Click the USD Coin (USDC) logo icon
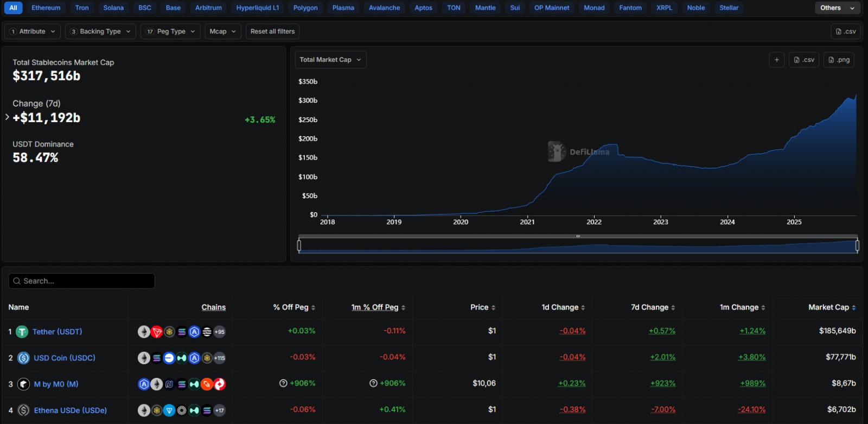 (23, 358)
